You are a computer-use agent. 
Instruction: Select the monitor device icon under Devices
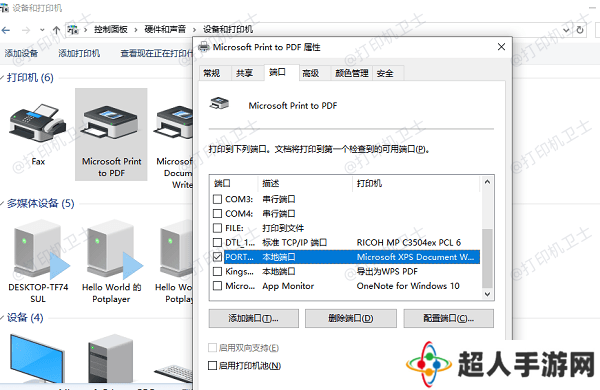click(x=37, y=359)
